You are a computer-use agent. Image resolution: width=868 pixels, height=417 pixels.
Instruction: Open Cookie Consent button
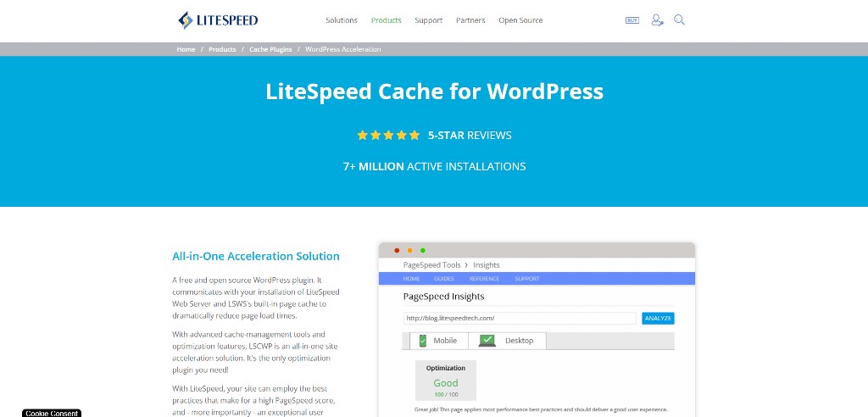(52, 413)
